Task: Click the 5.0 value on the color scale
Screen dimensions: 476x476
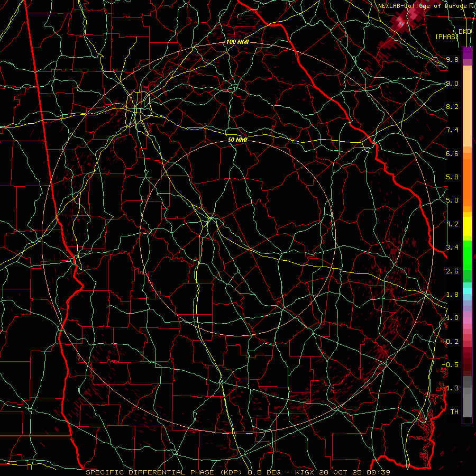Action: pyautogui.click(x=452, y=200)
